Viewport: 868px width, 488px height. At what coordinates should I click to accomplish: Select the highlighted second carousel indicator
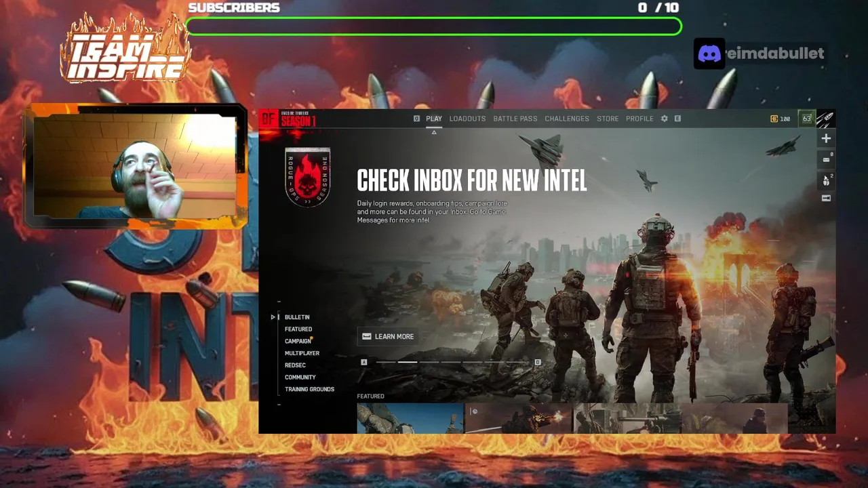pos(408,363)
